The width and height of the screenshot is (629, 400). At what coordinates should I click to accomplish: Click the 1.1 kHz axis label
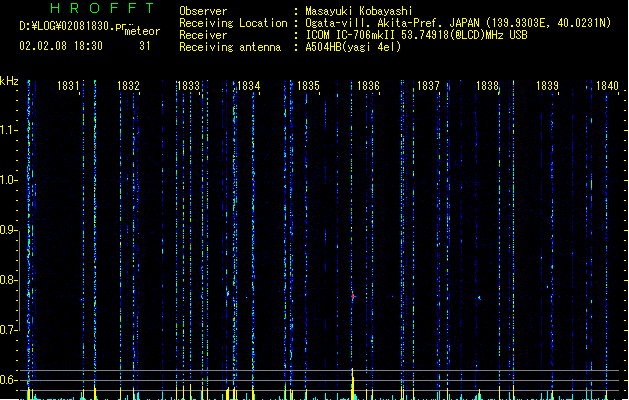tap(9, 130)
